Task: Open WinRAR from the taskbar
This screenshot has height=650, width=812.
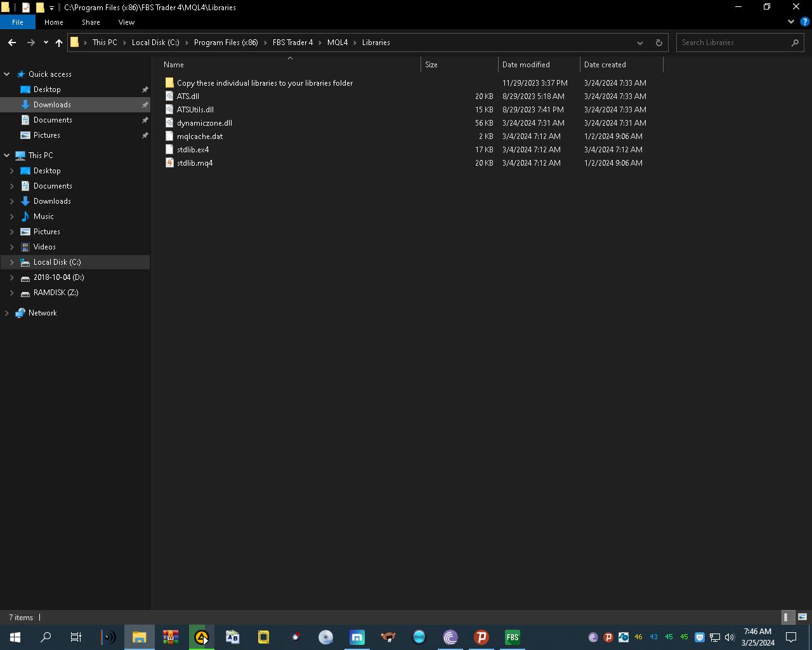Action: [170, 637]
